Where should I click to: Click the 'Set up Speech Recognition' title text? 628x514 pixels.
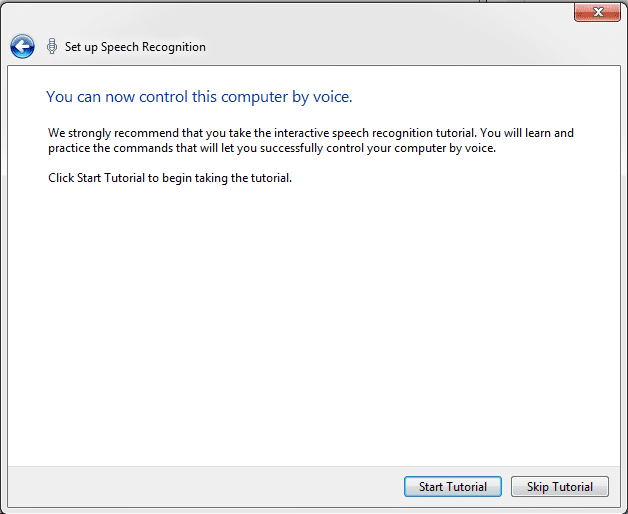tap(135, 47)
